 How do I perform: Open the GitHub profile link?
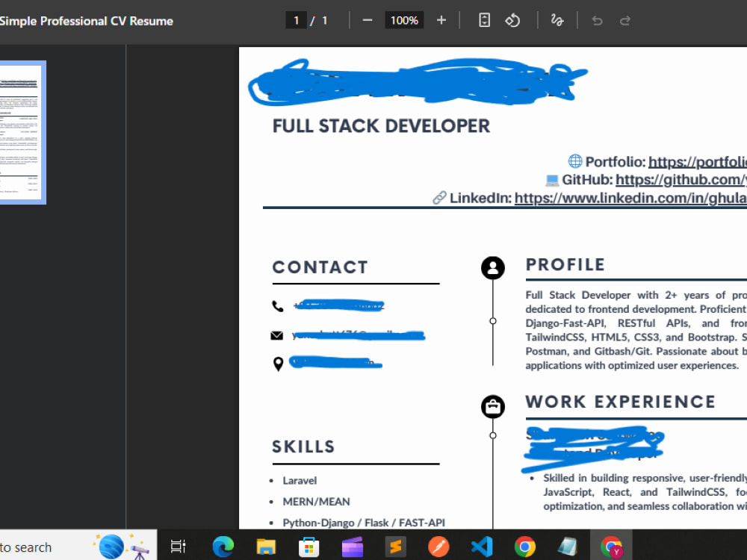click(x=681, y=179)
